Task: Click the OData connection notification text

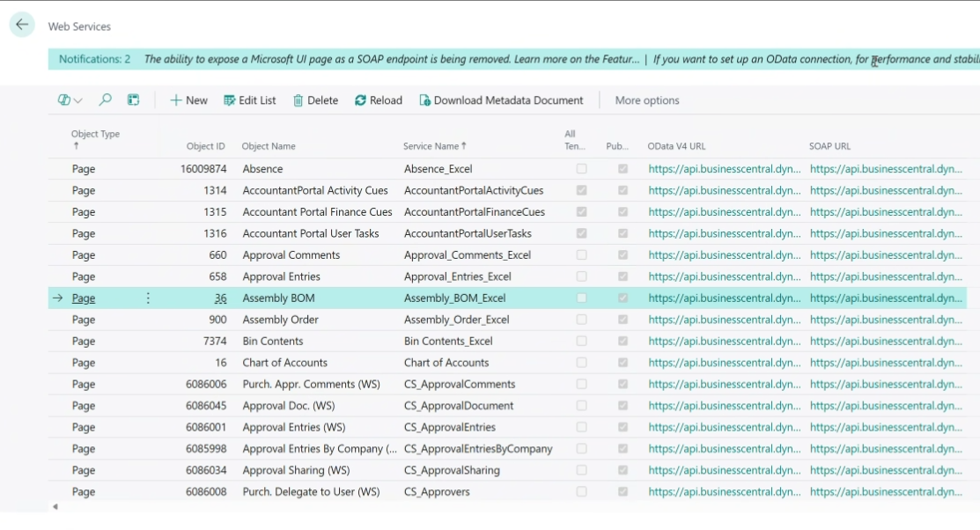Action: pos(816,59)
